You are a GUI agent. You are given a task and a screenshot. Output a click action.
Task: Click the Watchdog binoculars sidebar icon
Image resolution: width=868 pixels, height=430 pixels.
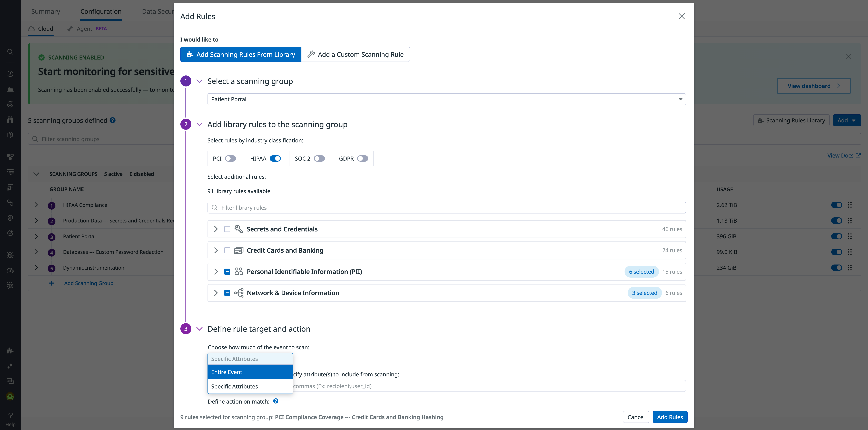(x=10, y=119)
